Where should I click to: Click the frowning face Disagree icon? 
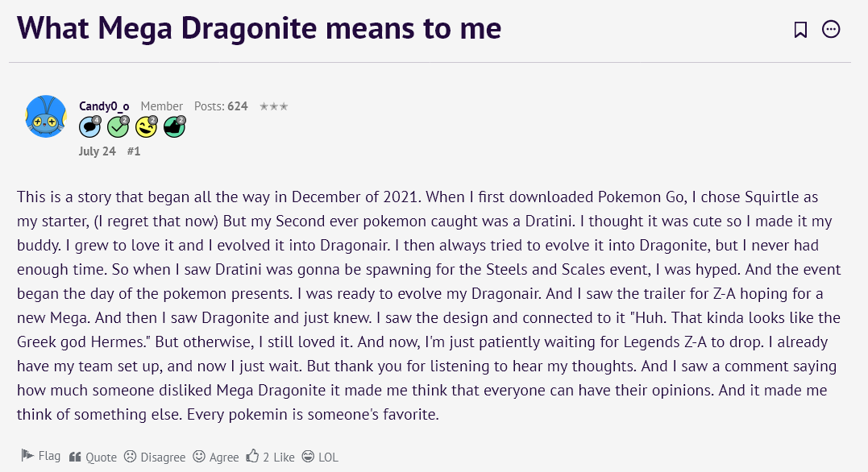[x=130, y=457]
